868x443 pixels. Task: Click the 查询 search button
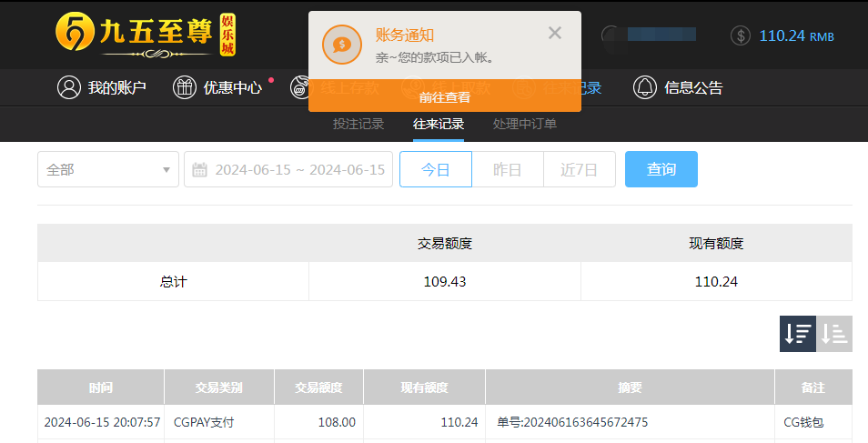[661, 169]
